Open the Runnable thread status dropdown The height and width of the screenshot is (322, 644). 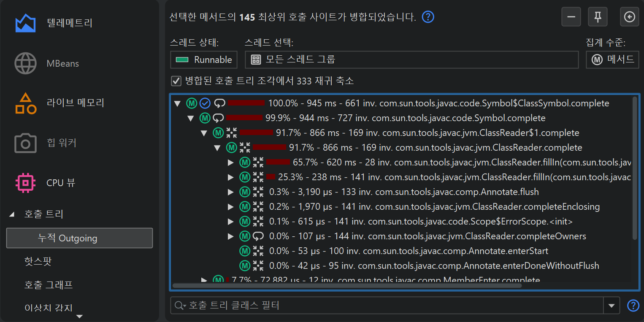point(204,60)
